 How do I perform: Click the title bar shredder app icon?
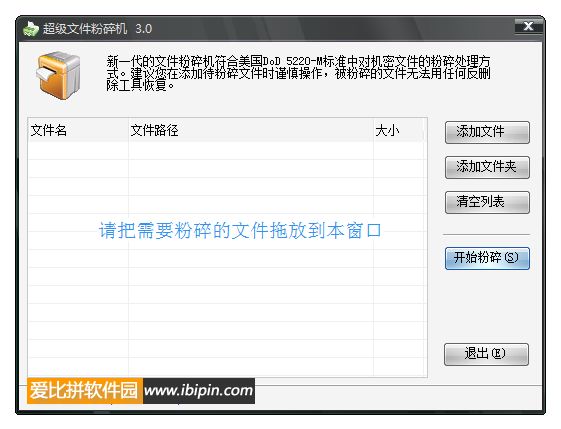click(x=30, y=29)
